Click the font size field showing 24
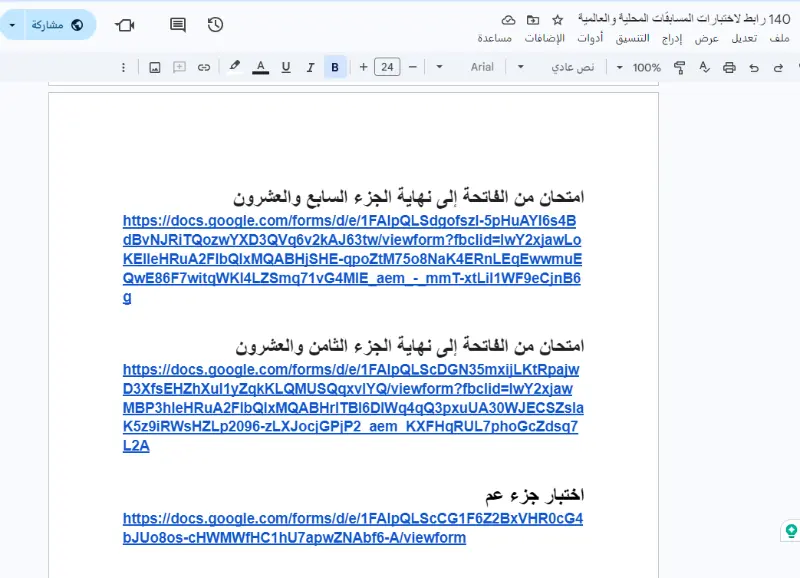Screen dimensions: 800x578 387,67
